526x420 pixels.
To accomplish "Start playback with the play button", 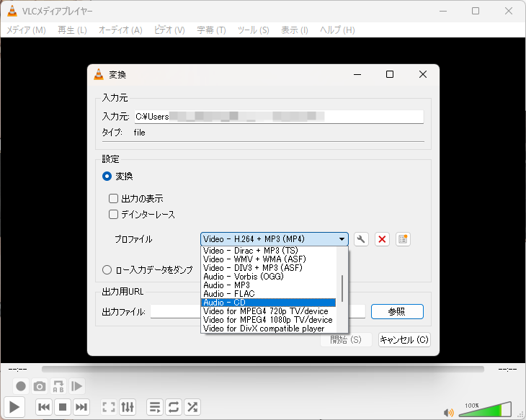I will [x=14, y=407].
